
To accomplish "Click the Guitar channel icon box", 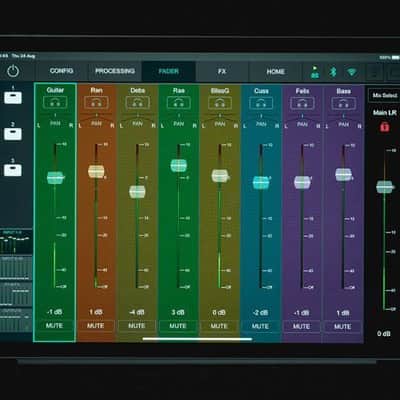I will click(x=55, y=102).
